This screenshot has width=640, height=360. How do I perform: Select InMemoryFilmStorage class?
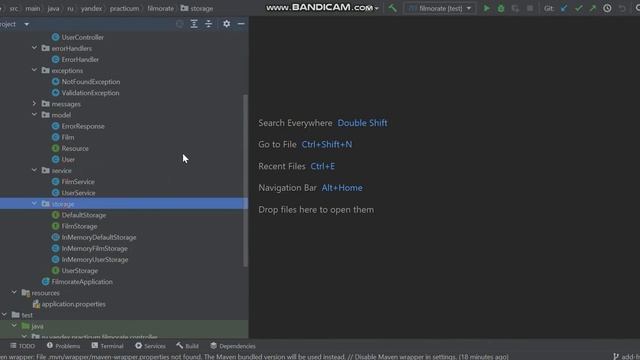point(94,248)
